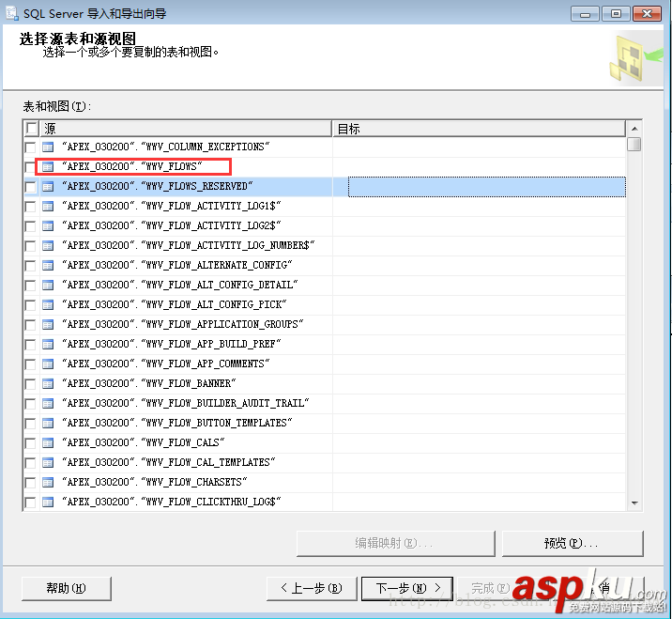Screen dimensions: 672x619
Task: Click table icon of WWV_COLUMN_EXCEPTIONS row
Action: [48, 147]
